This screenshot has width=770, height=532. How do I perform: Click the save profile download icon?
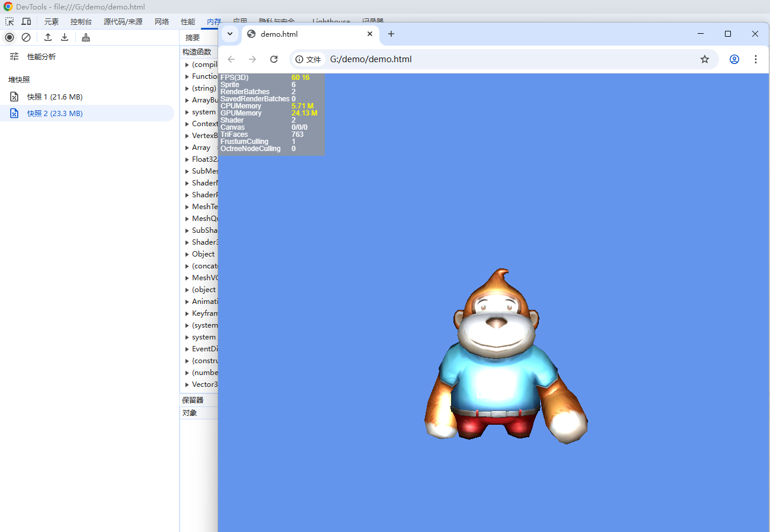coord(65,37)
